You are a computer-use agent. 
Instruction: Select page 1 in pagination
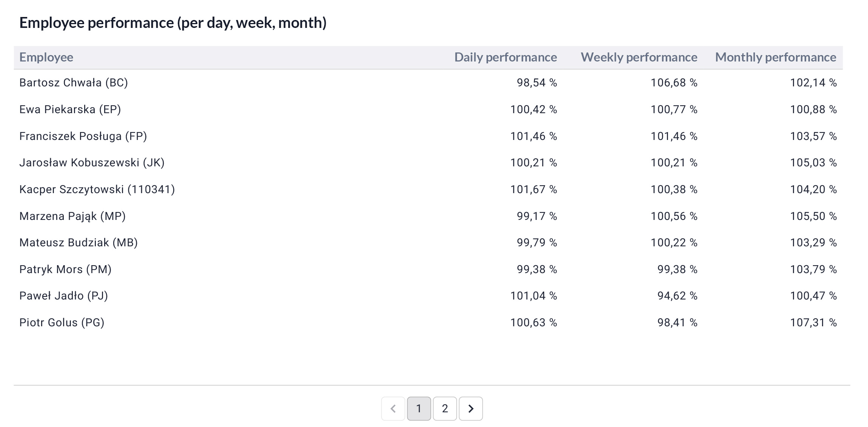(419, 409)
